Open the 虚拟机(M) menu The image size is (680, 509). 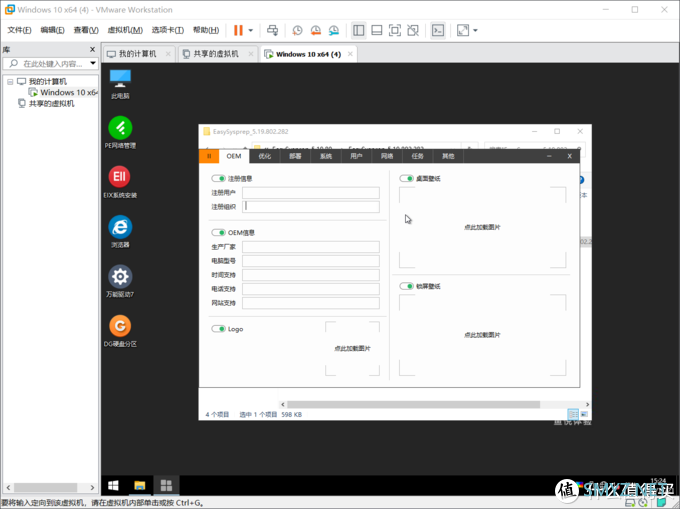click(x=125, y=30)
